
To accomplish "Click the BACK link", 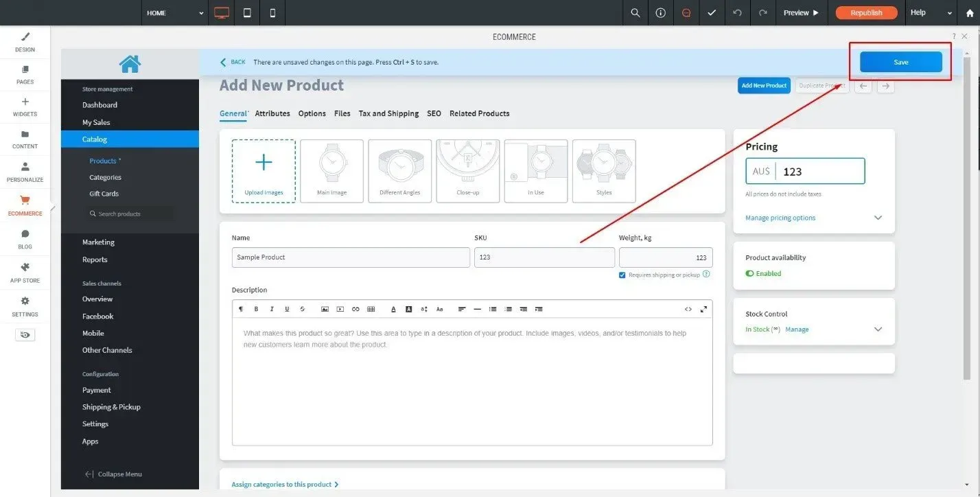I will [233, 62].
